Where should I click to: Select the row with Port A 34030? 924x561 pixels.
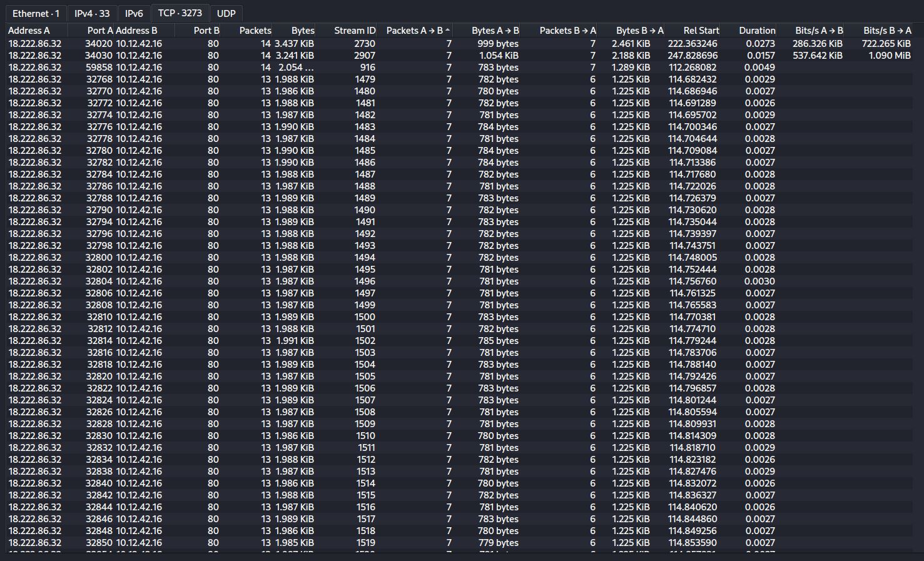[x=460, y=56]
